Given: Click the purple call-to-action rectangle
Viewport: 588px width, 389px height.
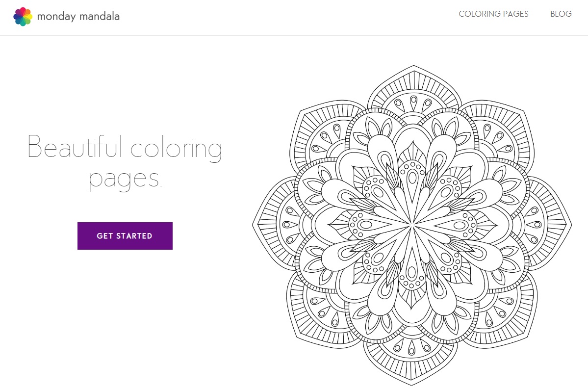Looking at the screenshot, I should pos(125,235).
